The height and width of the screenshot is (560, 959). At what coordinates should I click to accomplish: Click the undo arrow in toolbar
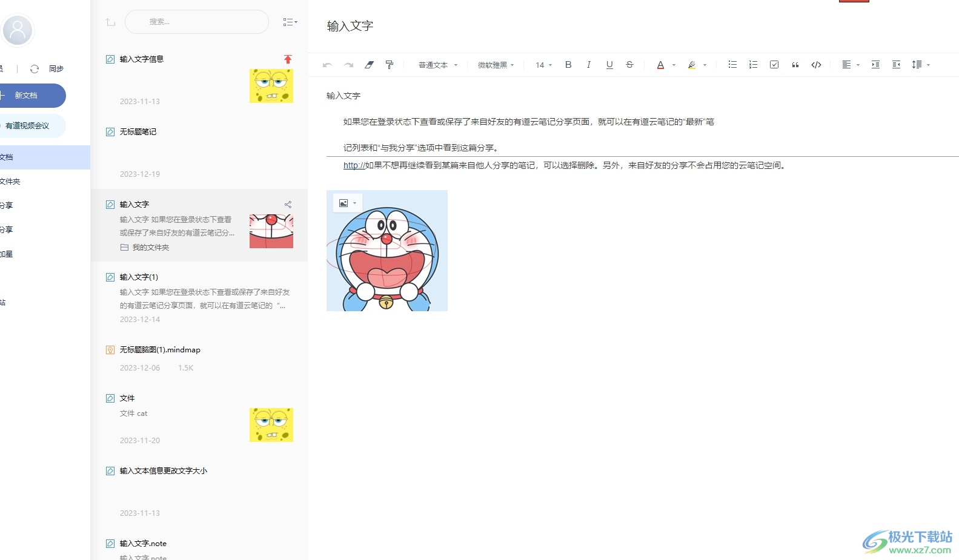point(327,65)
